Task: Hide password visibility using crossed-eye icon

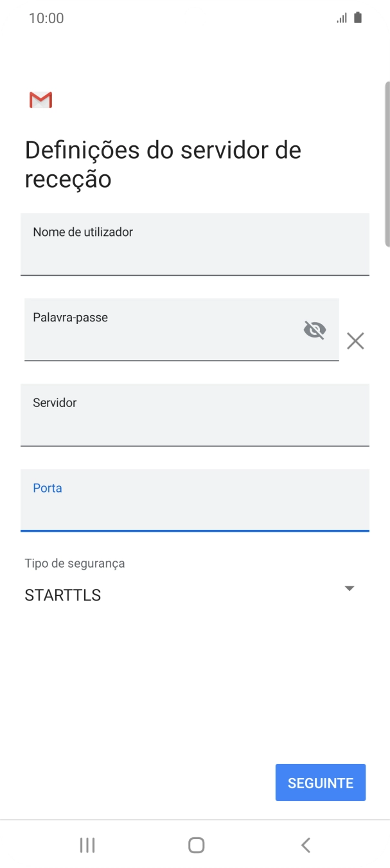Action: 315,330
